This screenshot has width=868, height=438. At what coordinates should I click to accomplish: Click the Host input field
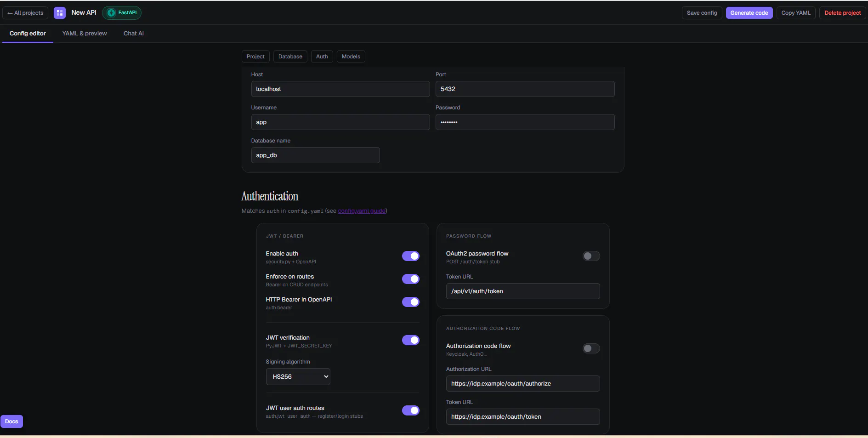[340, 89]
